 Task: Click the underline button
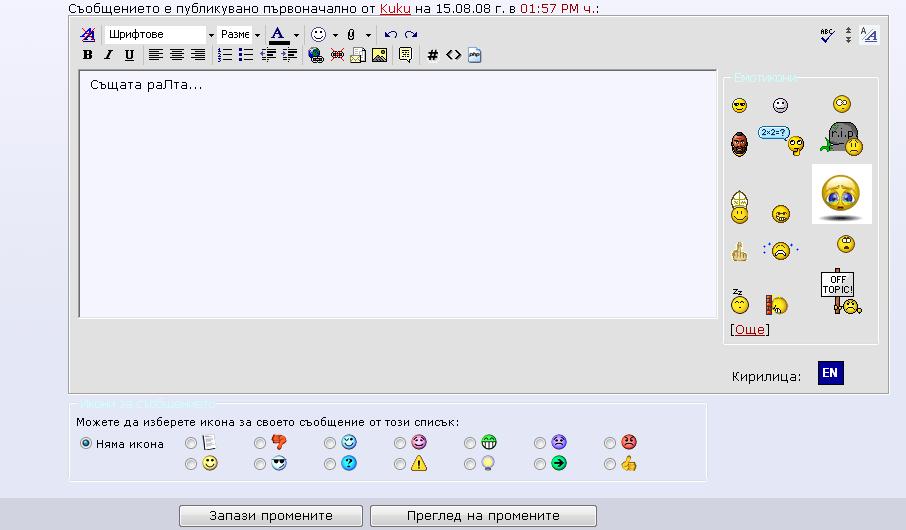129,55
